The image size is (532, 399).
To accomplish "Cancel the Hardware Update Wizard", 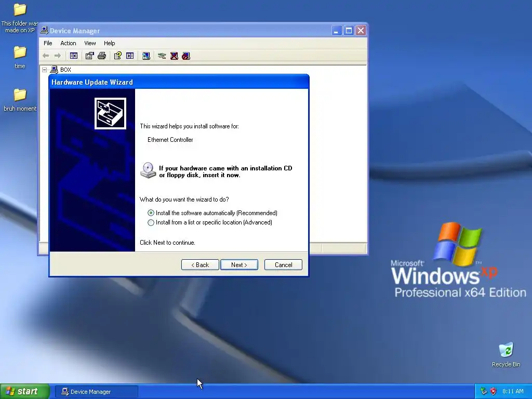I will click(x=283, y=264).
